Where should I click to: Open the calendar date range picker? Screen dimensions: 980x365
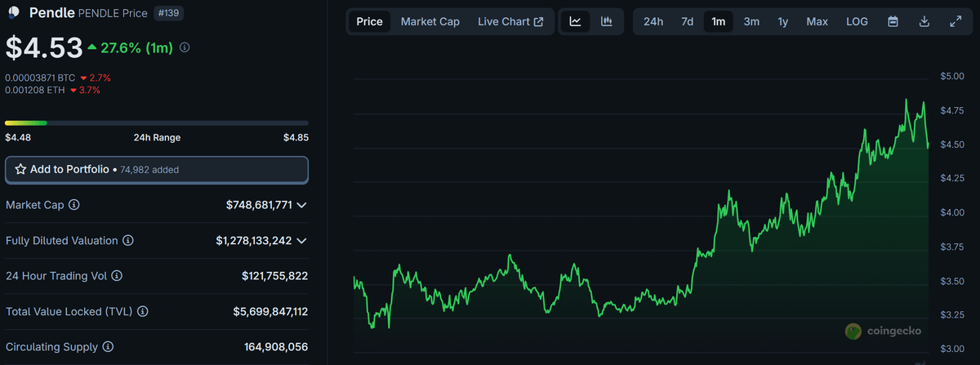pyautogui.click(x=893, y=21)
